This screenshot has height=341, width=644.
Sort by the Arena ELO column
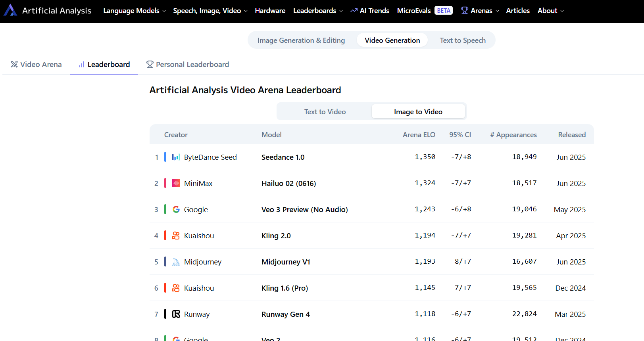(419, 135)
